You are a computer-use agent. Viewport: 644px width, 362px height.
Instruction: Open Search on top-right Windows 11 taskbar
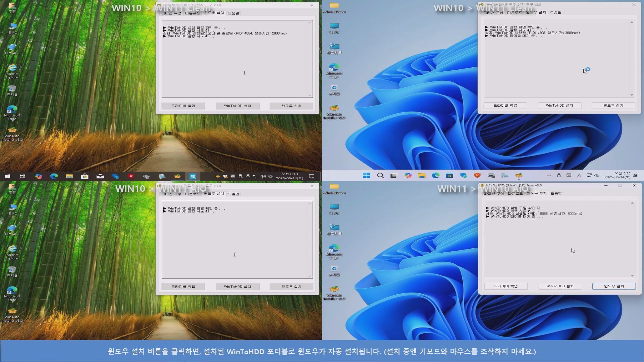pyautogui.click(x=380, y=175)
